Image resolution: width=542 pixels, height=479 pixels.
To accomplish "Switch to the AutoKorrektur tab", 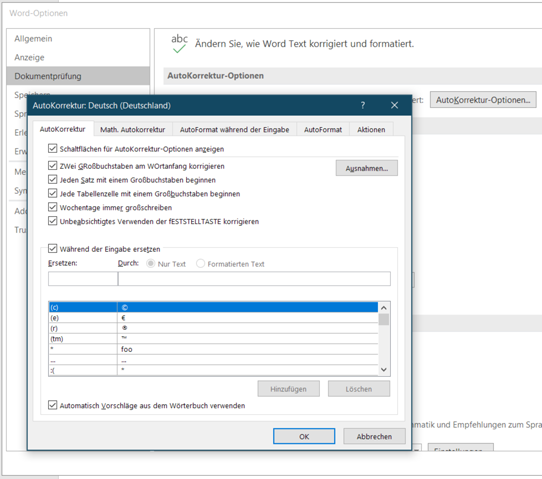I will coord(63,129).
